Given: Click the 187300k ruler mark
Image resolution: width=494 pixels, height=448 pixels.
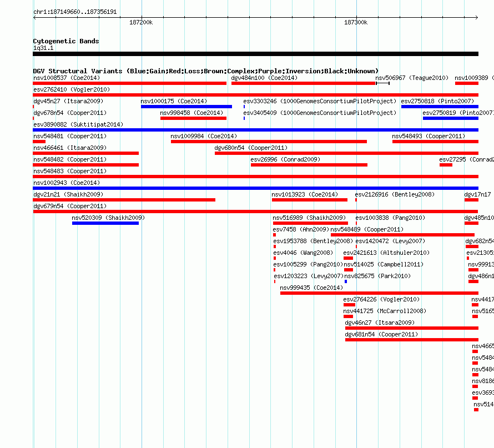Looking at the screenshot, I should tap(356, 22).
